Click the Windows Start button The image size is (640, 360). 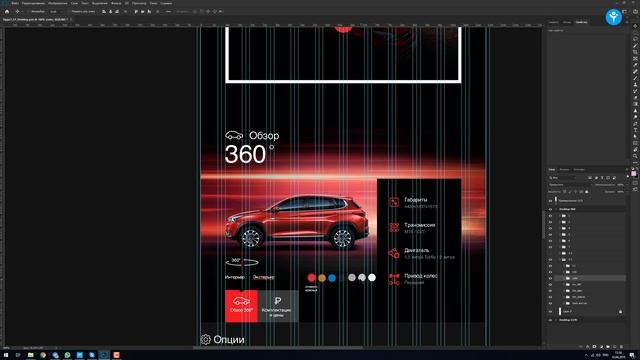tap(5, 355)
